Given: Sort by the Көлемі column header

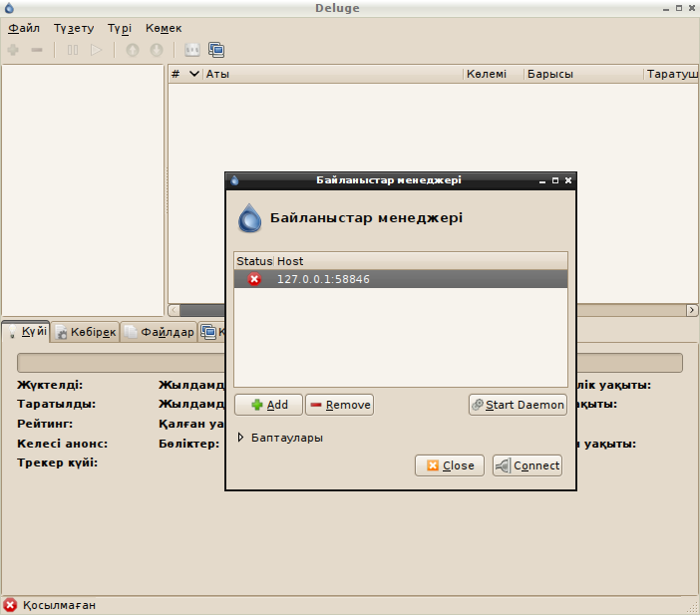Looking at the screenshot, I should pyautogui.click(x=494, y=74).
